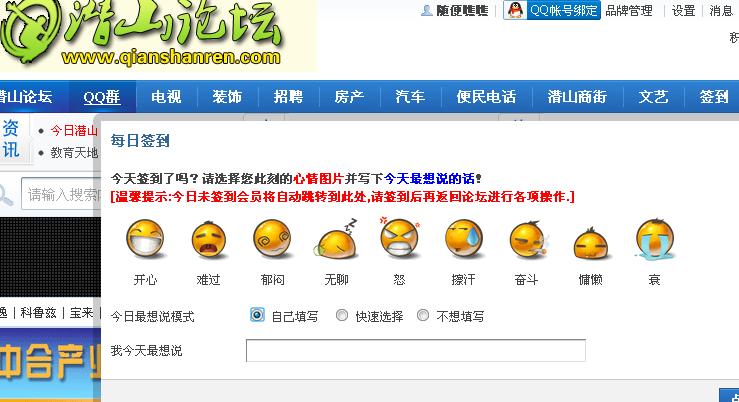Screen dimensions: 739x402
Task: Select the 不想填写 radio option
Action: tap(423, 315)
